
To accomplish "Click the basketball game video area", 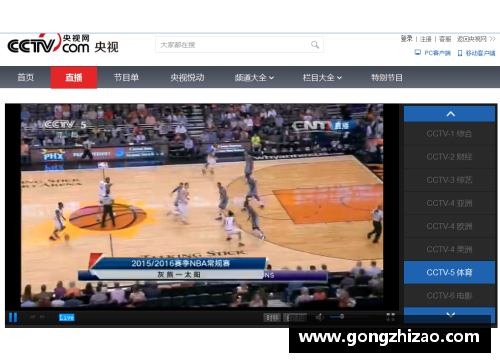I will pyautogui.click(x=202, y=205).
